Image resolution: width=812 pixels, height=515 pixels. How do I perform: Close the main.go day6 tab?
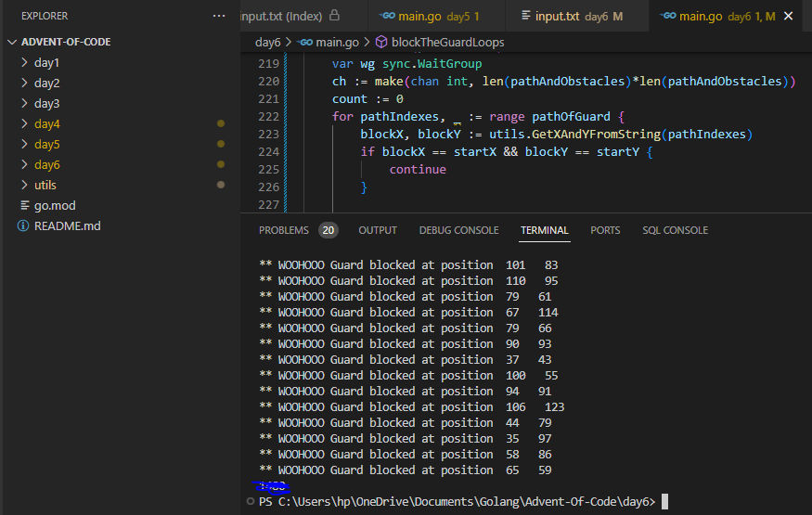coord(788,16)
